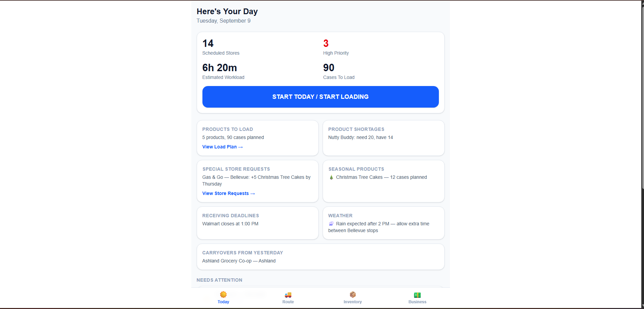Click the page vertical scrollbar
The width and height of the screenshot is (644, 309).
(x=643, y=98)
